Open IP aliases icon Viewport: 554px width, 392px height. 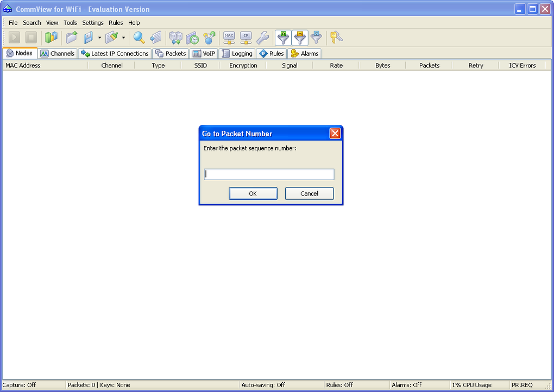tap(246, 37)
